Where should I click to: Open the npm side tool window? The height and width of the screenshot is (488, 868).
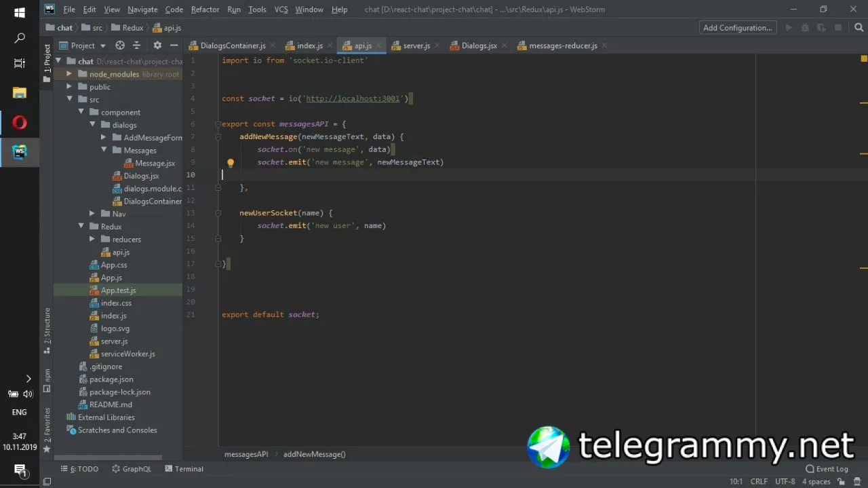click(47, 380)
